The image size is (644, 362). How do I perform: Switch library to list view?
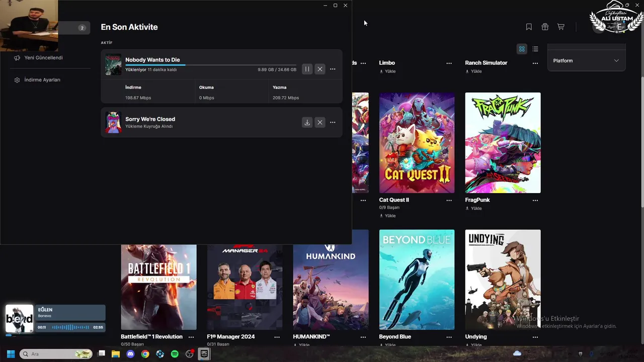click(x=535, y=49)
